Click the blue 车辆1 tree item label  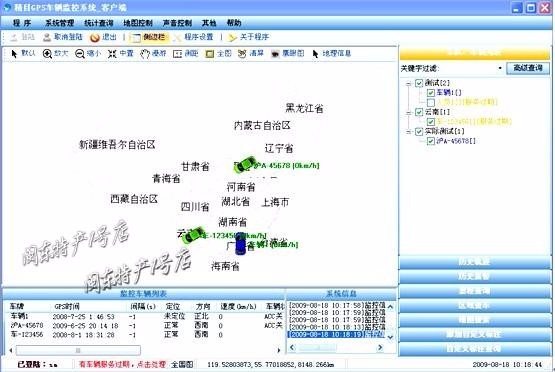(x=449, y=93)
